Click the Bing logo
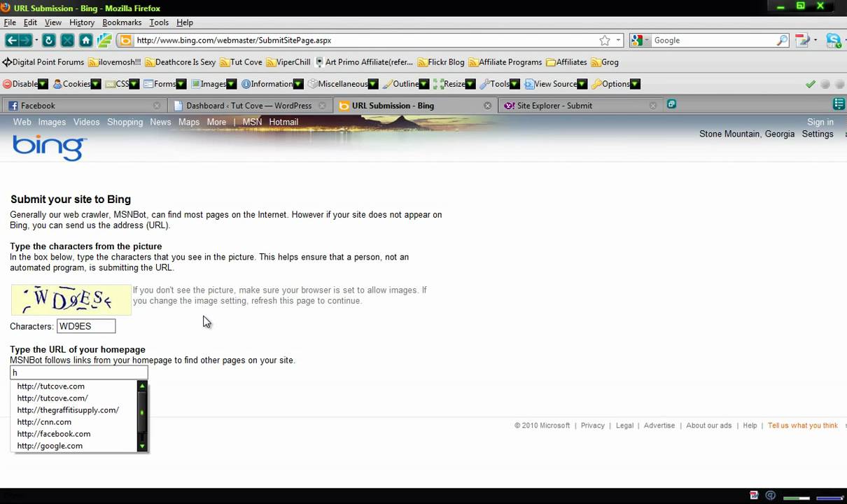This screenshot has width=847, height=504. (x=50, y=148)
